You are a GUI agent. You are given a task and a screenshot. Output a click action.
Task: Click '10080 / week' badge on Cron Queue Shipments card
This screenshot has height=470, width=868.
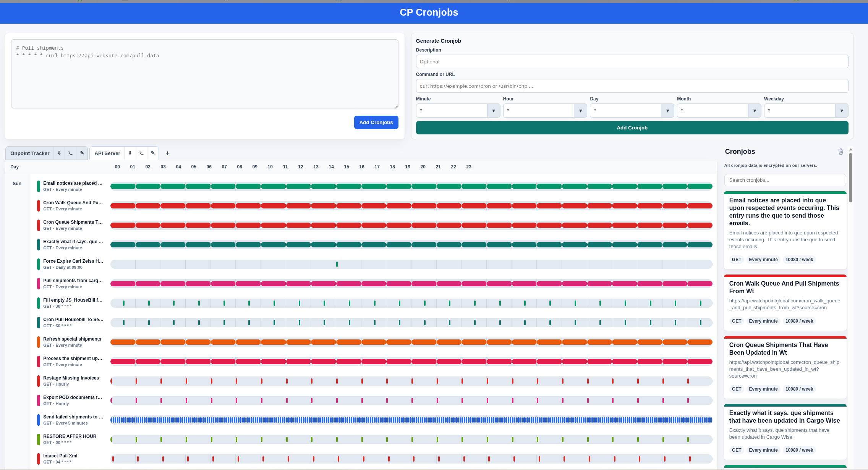tap(799, 389)
